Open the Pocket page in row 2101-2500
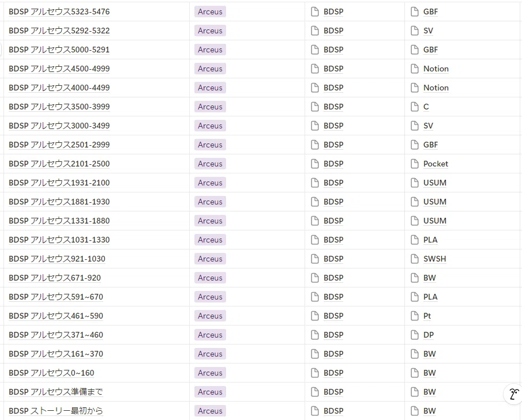 tap(435, 164)
